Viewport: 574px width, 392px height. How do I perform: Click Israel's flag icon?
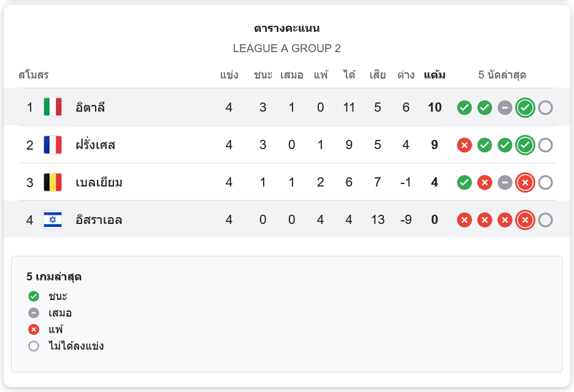click(x=53, y=220)
